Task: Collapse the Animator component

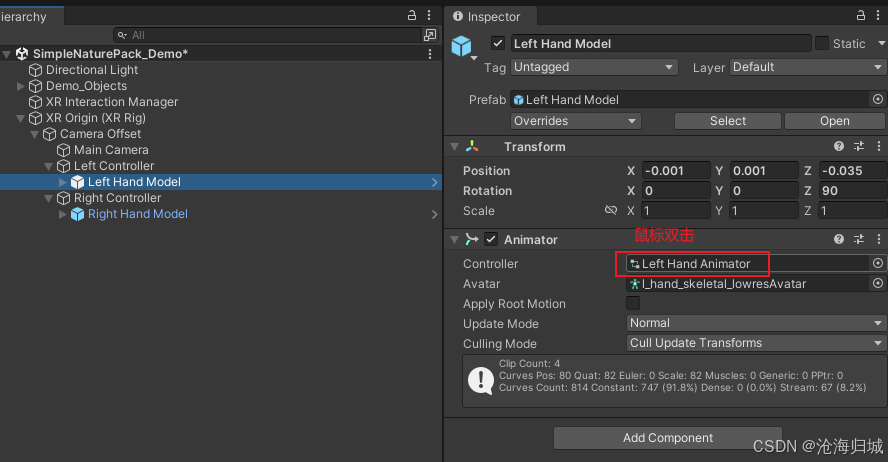Action: (454, 240)
